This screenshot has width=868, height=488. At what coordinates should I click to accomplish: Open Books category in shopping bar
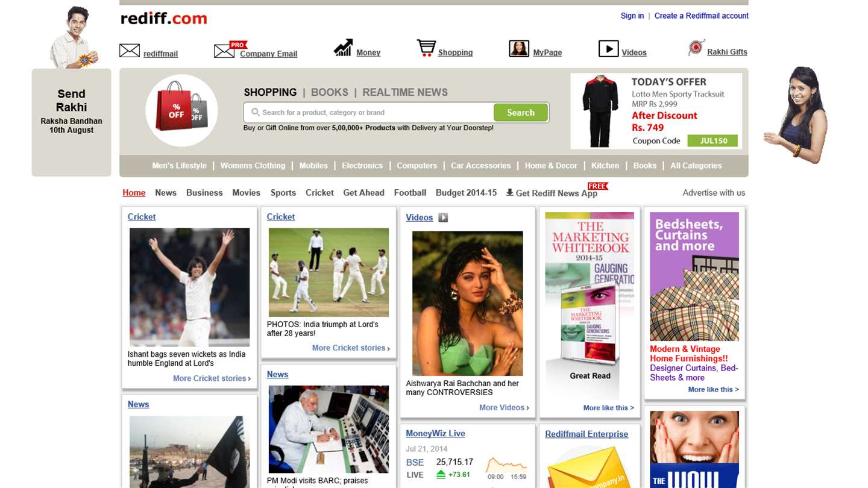(x=645, y=166)
